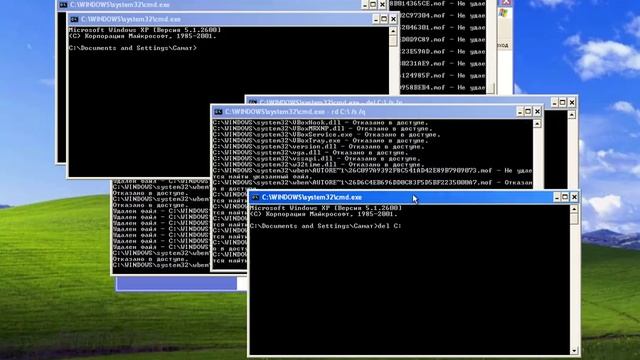
Task: Minimize the 'del C:\ /s /q' titled window
Action: 554,102
